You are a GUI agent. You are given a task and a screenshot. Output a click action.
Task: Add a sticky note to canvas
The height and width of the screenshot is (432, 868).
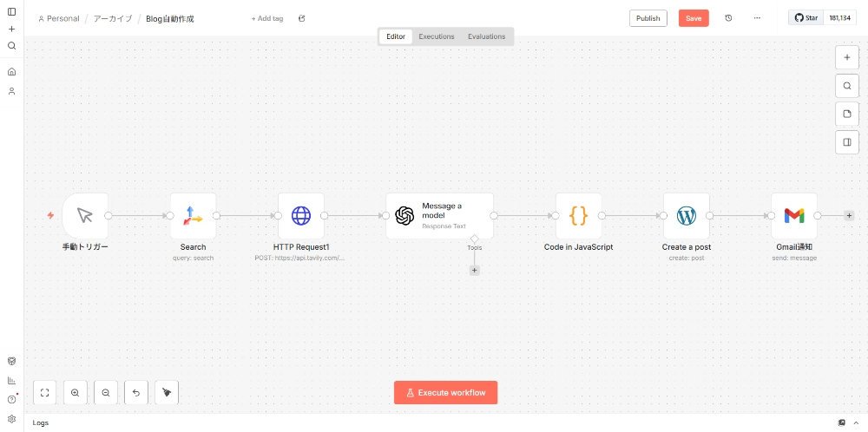point(847,114)
